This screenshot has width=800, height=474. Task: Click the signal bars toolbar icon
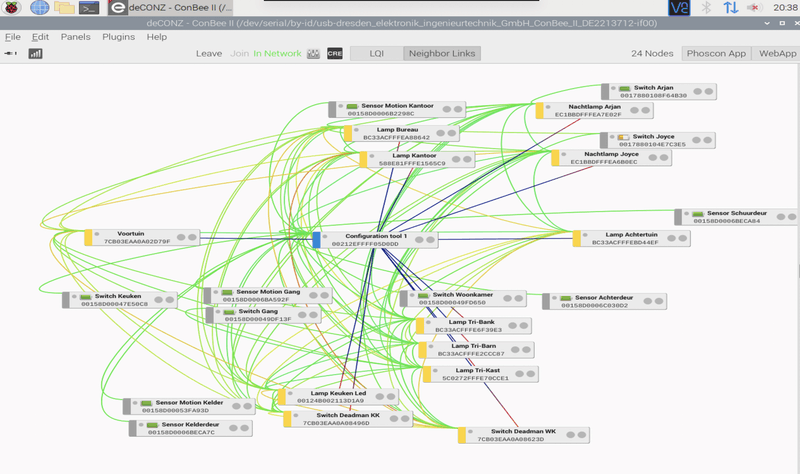point(35,54)
